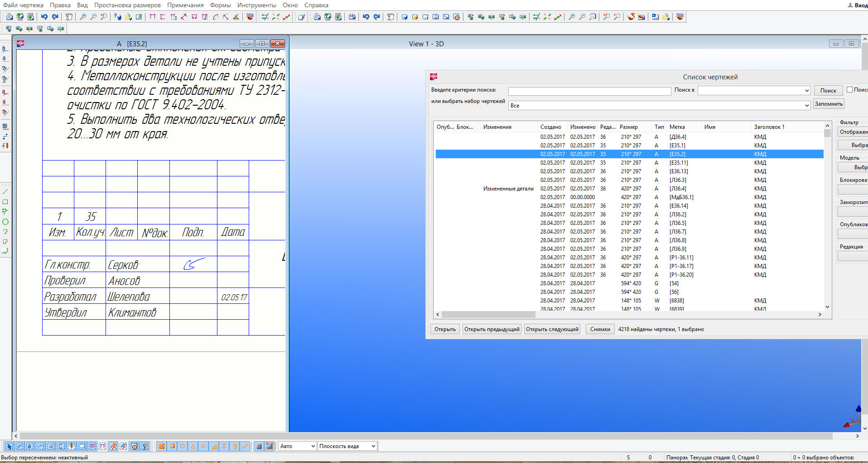Click the drawing list horizontal scrollbar
Screen dimensions: 868x463
tap(488, 314)
